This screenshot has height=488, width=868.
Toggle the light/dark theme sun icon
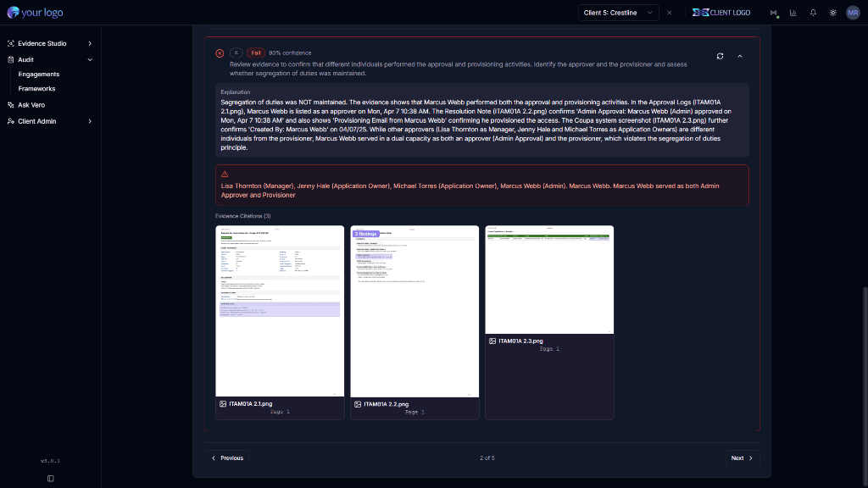click(833, 13)
